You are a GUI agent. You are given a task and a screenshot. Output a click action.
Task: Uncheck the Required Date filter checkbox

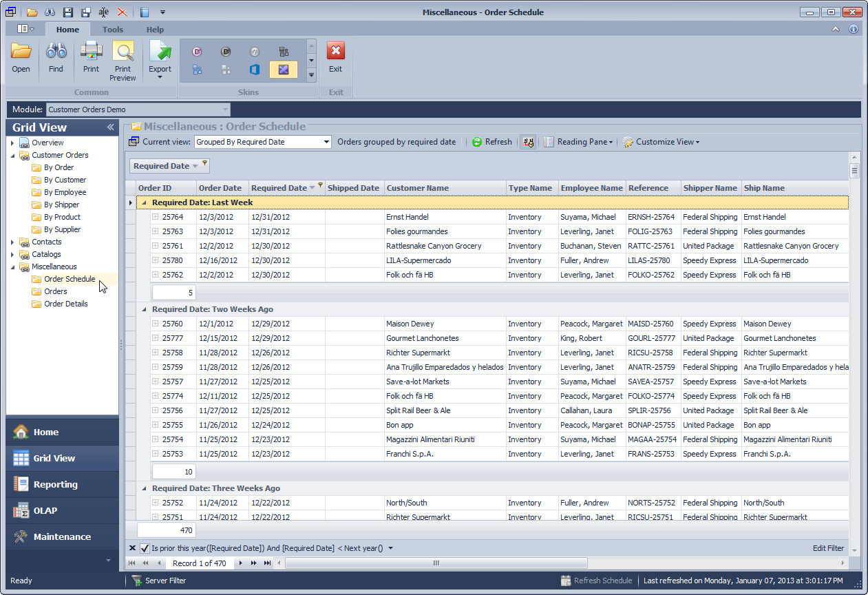(145, 548)
